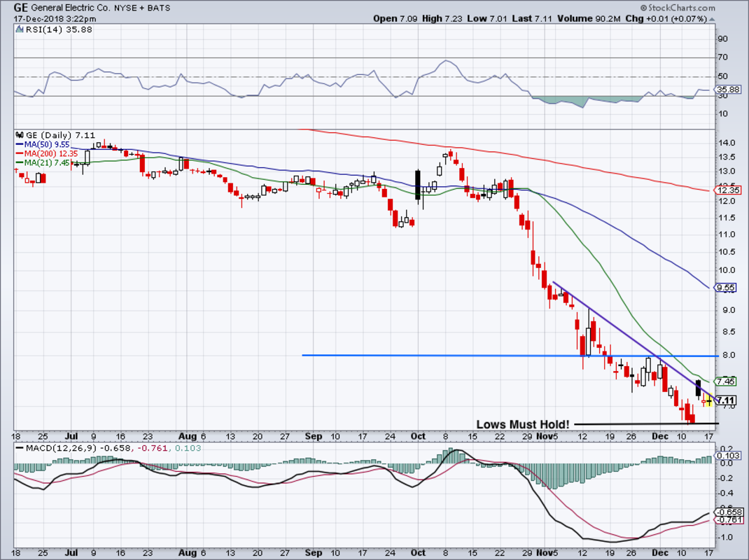Click the candlestick icon beside GE (Daily)
This screenshot has width=749, height=560.
[x=20, y=134]
